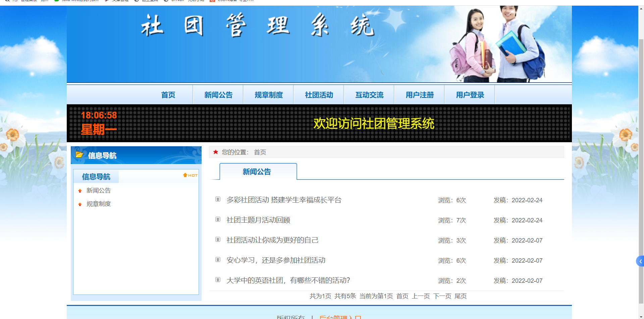The width and height of the screenshot is (644, 319).
Task: Click the document icon beside 社团活动让你成为更好的自己
Action: [x=218, y=240]
